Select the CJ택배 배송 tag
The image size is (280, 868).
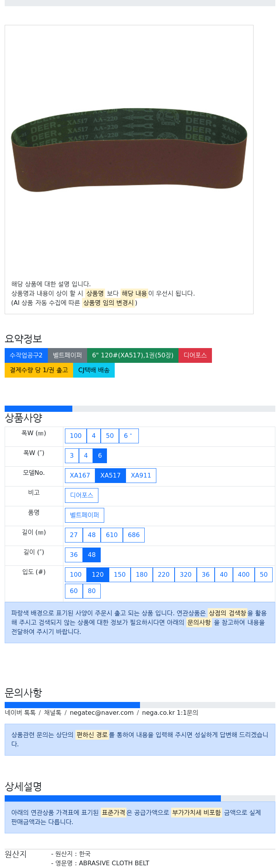[x=94, y=370]
